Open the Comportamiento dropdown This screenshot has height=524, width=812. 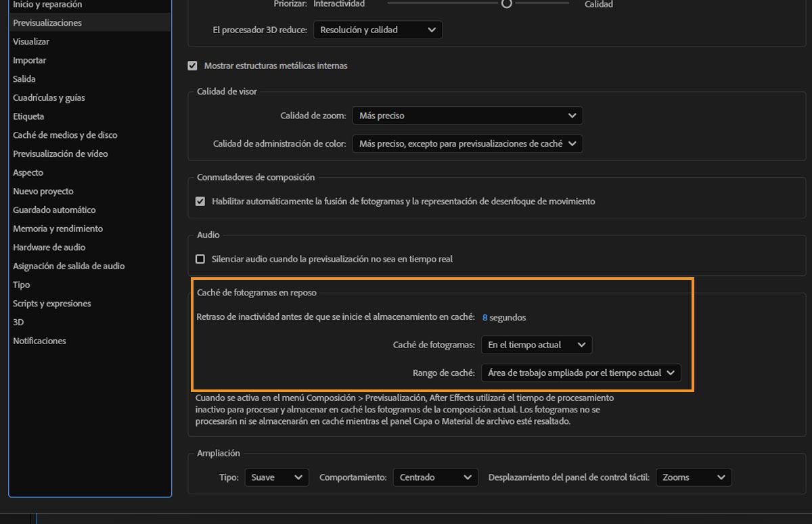(435, 477)
